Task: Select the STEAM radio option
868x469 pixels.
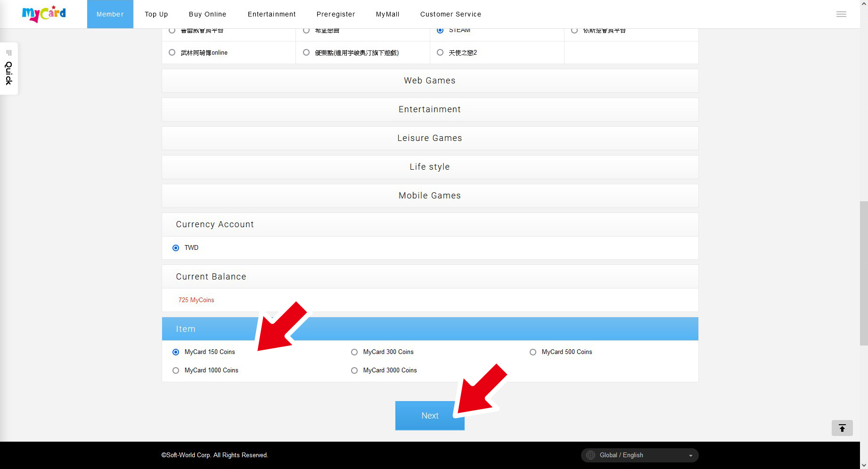Action: point(440,31)
